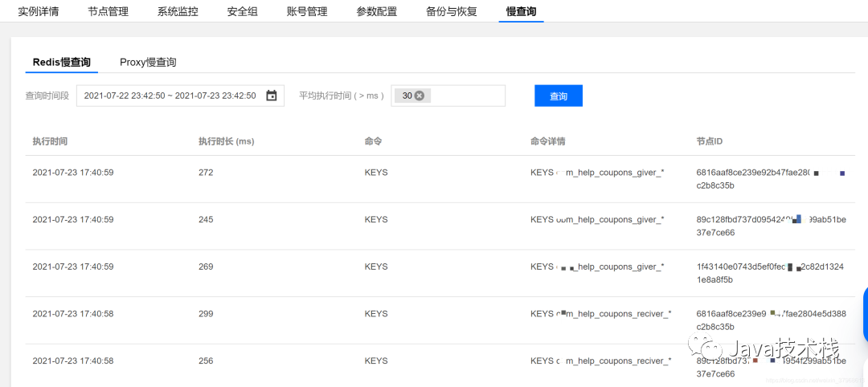Click the command detail in the 256 ms row
The image size is (868, 387).
click(x=601, y=361)
